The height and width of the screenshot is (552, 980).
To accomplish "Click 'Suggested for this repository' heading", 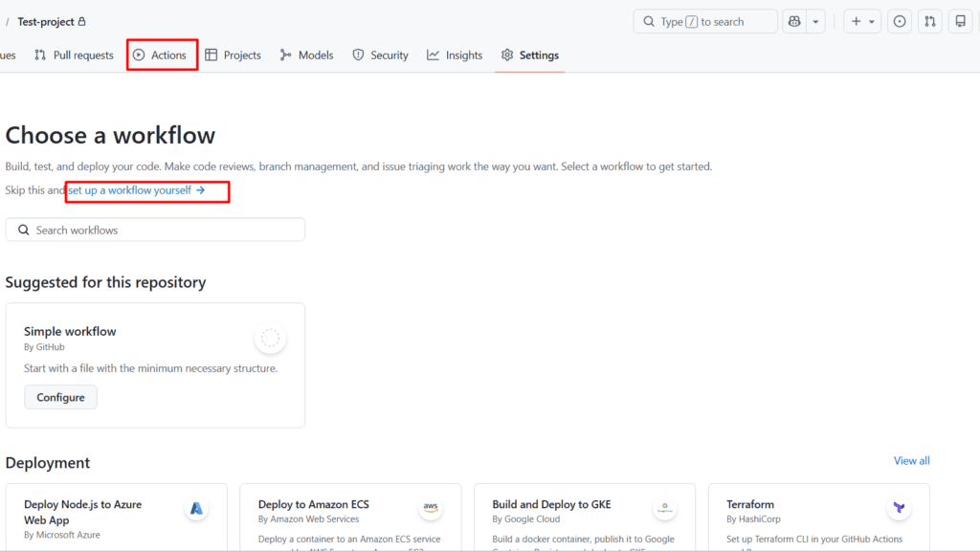I will coord(105,282).
